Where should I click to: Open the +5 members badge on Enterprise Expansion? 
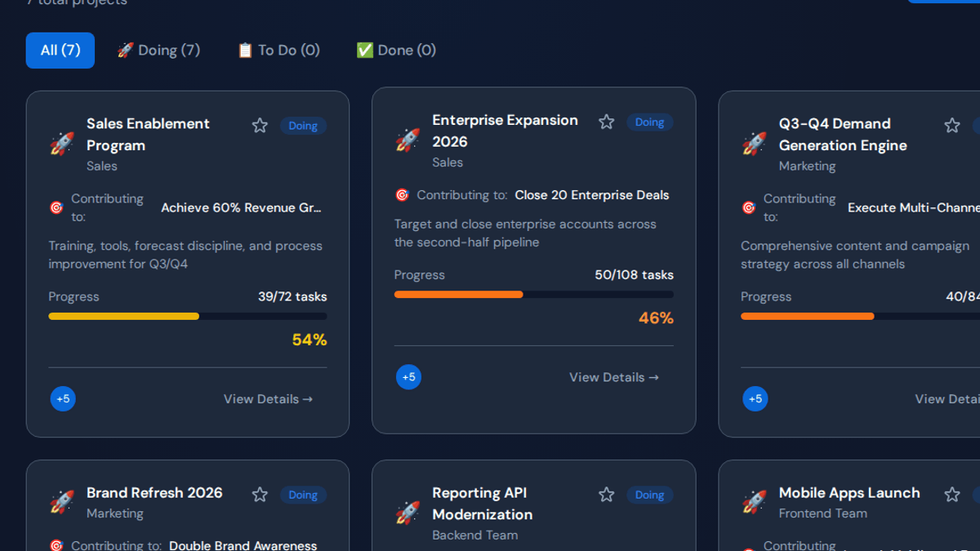click(x=408, y=377)
